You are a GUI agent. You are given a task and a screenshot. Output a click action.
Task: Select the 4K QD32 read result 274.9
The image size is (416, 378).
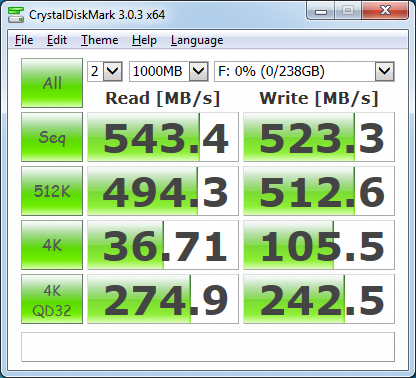coord(163,299)
